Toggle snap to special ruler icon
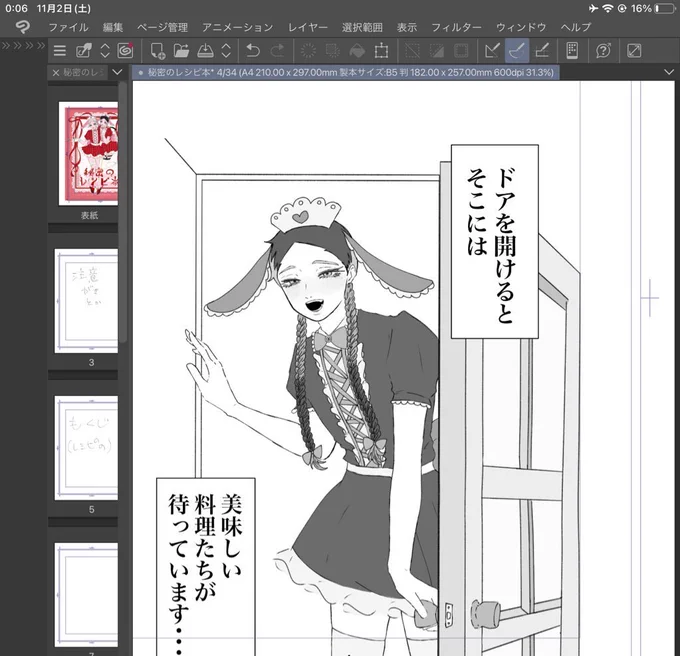The width and height of the screenshot is (680, 656). tap(517, 51)
